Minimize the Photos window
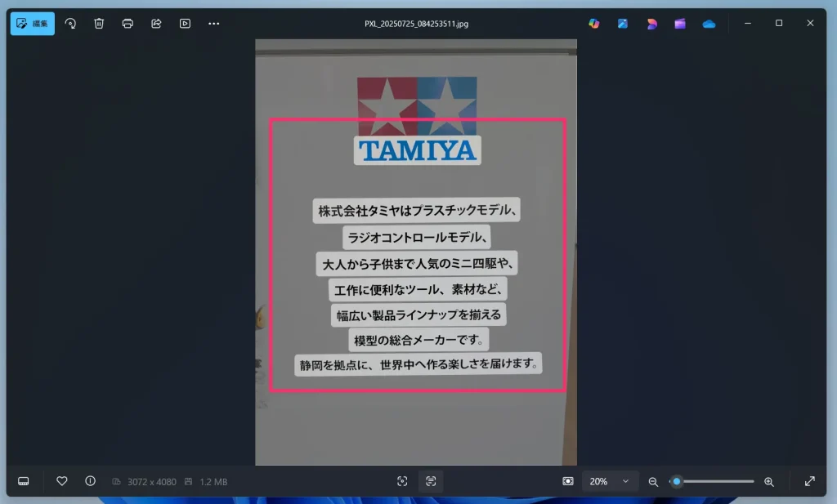This screenshot has height=504, width=837. pos(748,23)
